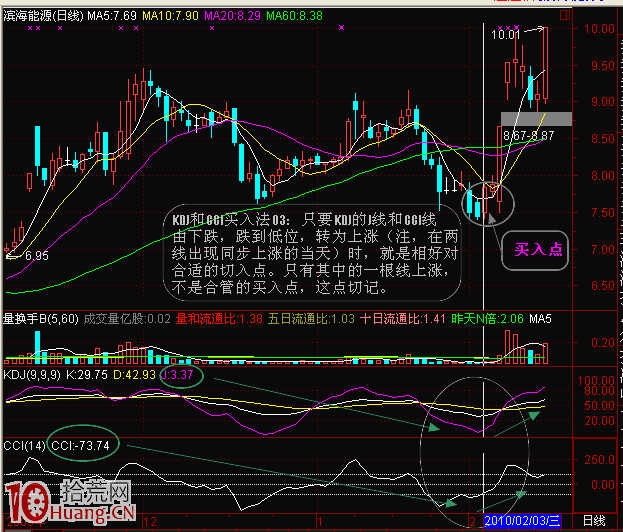Click the red window icon at chart top-right corner
The image size is (623, 532).
coord(565,15)
